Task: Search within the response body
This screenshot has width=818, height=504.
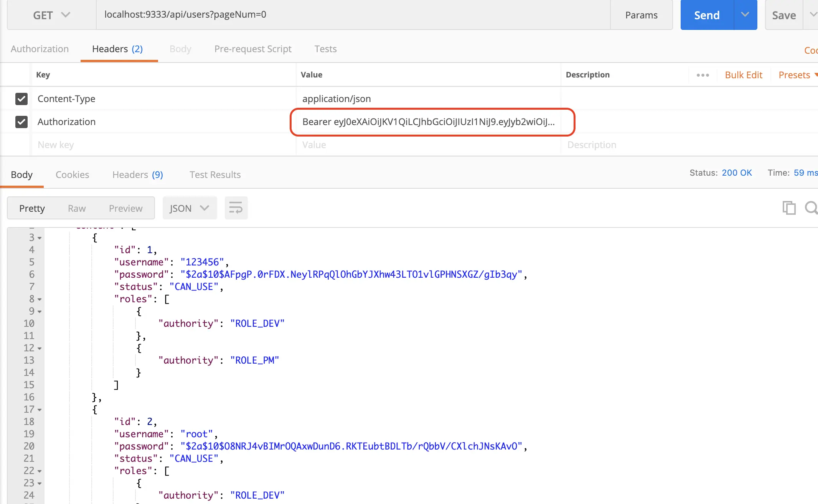Action: (811, 208)
